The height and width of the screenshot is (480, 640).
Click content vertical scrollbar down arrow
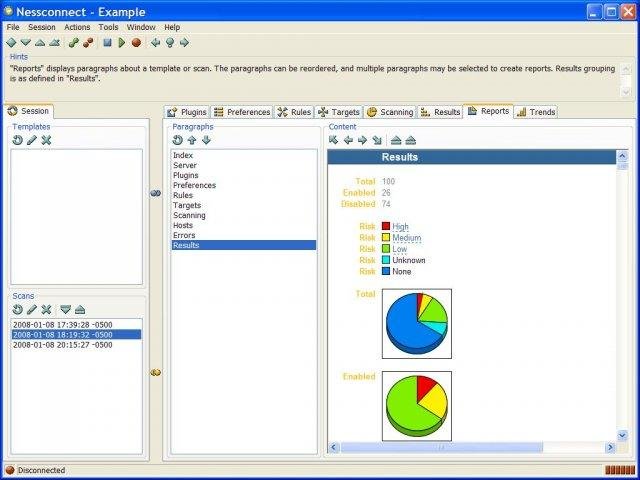(x=622, y=436)
